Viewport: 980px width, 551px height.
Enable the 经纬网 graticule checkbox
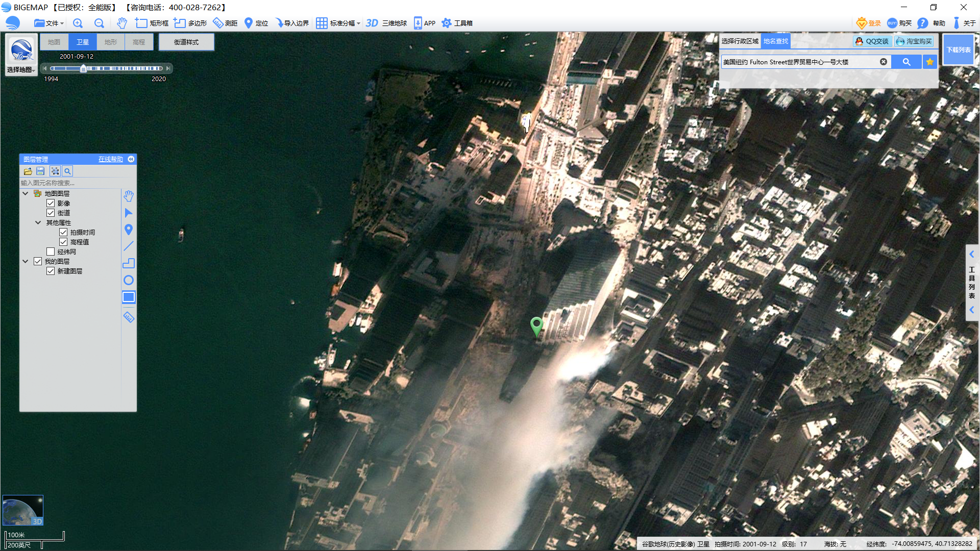click(51, 252)
